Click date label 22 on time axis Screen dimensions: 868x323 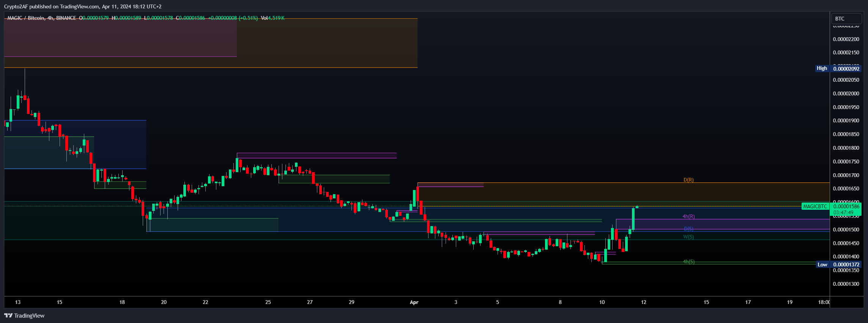205,302
